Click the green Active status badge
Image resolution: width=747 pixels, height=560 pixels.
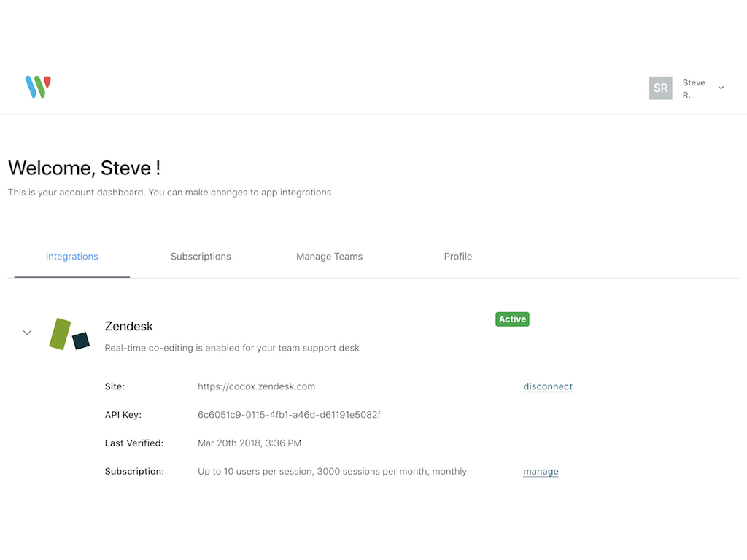[512, 319]
